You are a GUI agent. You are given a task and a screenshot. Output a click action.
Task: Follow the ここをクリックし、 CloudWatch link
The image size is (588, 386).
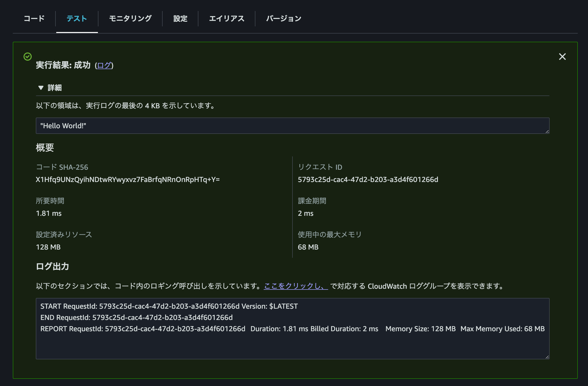tap(296, 286)
